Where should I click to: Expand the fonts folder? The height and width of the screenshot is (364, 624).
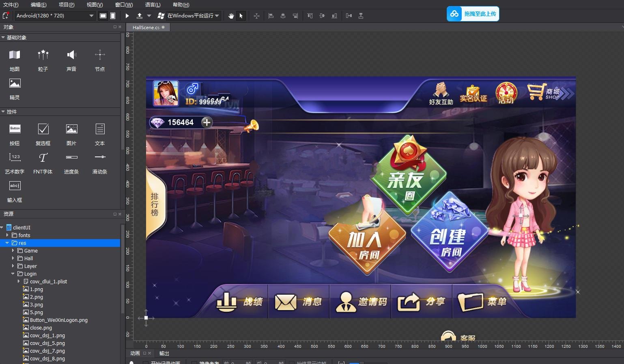click(x=7, y=235)
